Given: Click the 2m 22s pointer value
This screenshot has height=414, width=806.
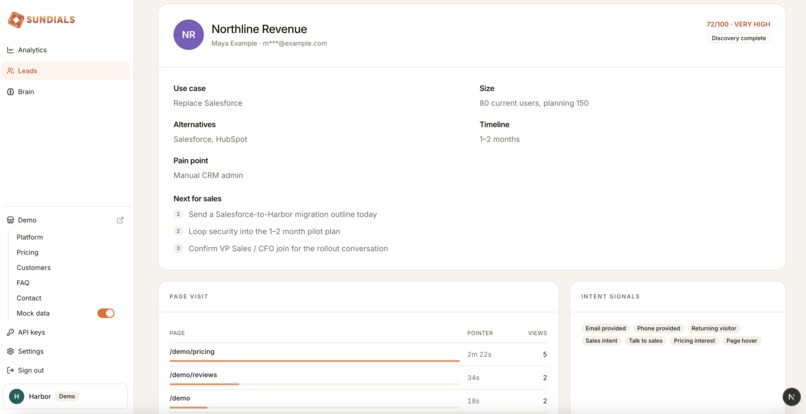Looking at the screenshot, I should click(479, 354).
